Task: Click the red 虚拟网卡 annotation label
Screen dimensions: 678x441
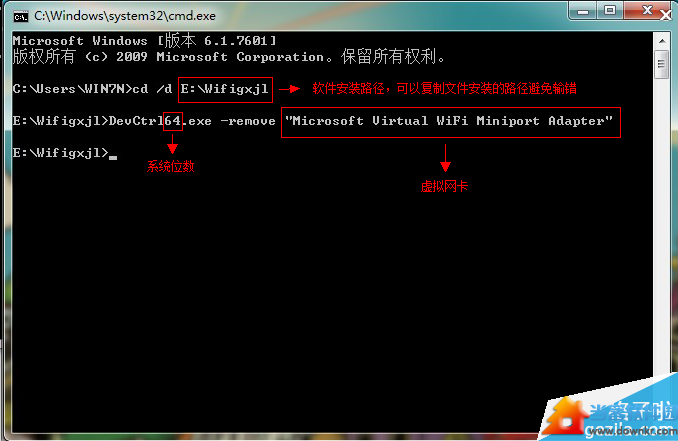Action: pyautogui.click(x=444, y=186)
